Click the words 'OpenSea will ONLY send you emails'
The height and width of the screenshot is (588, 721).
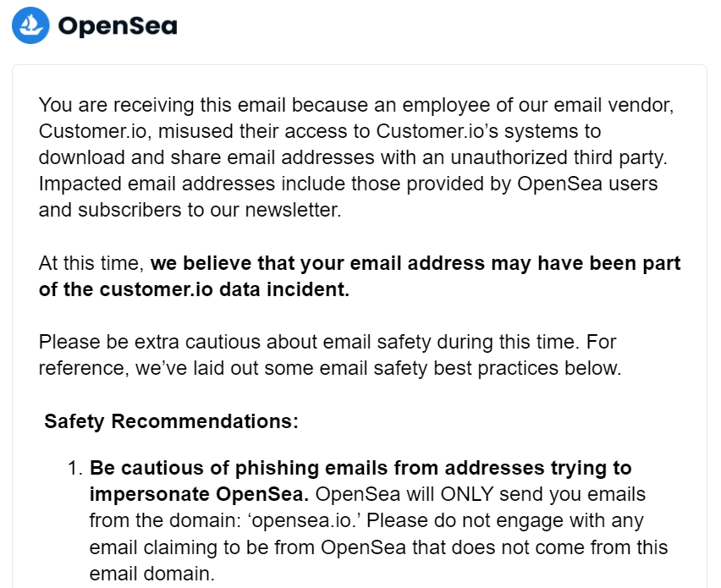481,494
